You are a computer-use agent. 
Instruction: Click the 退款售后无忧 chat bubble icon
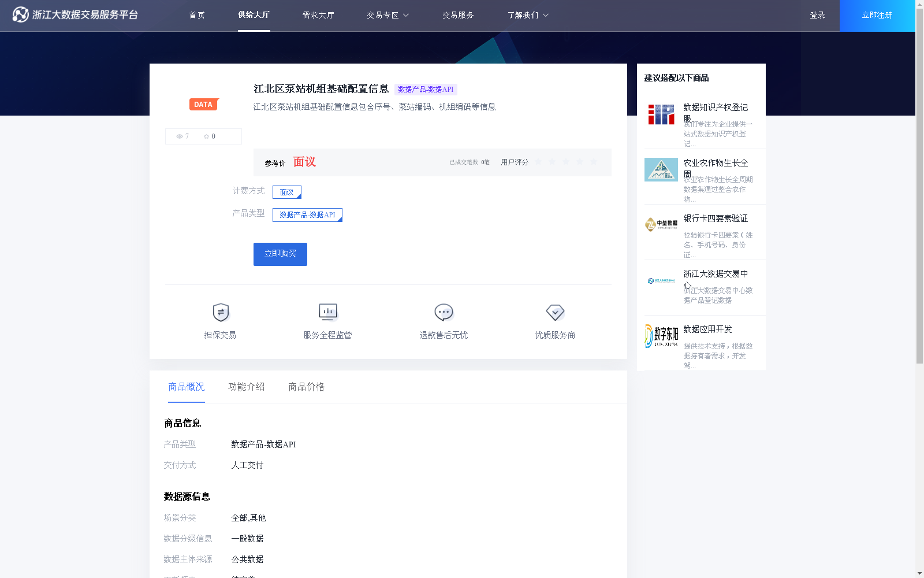tap(444, 312)
